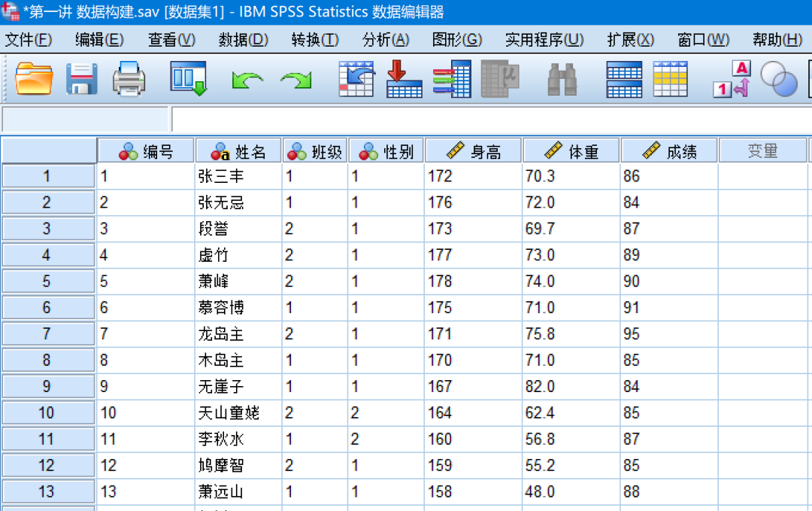Save the data file with the floppy icon
Viewport: 812px width, 511px height.
coord(82,79)
